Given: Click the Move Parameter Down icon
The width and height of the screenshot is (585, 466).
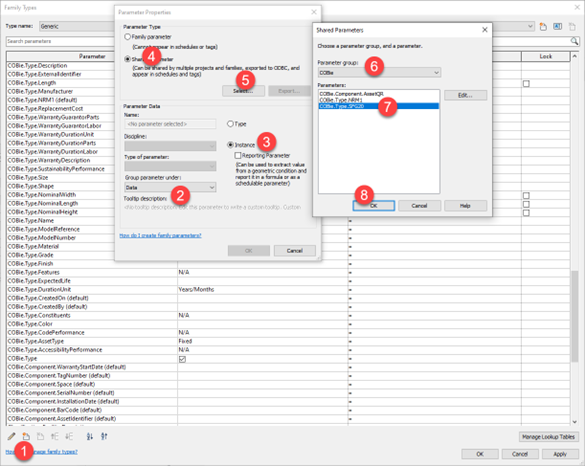Looking at the screenshot, I should [69, 436].
